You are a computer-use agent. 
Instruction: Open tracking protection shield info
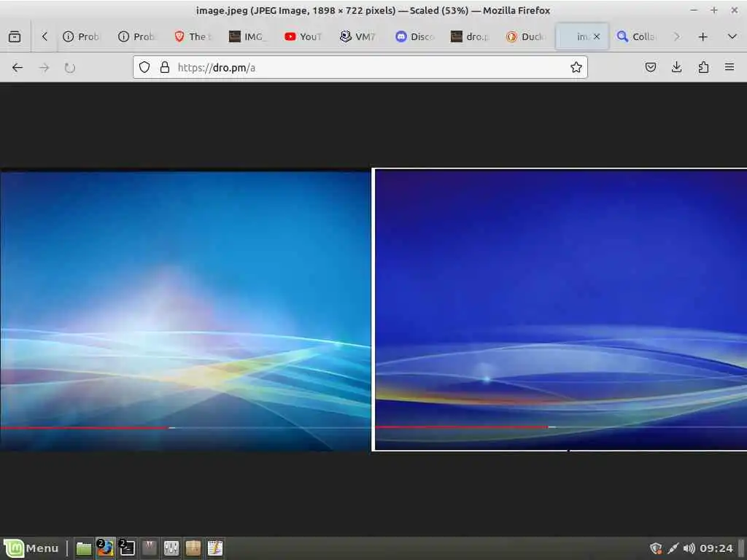144,67
